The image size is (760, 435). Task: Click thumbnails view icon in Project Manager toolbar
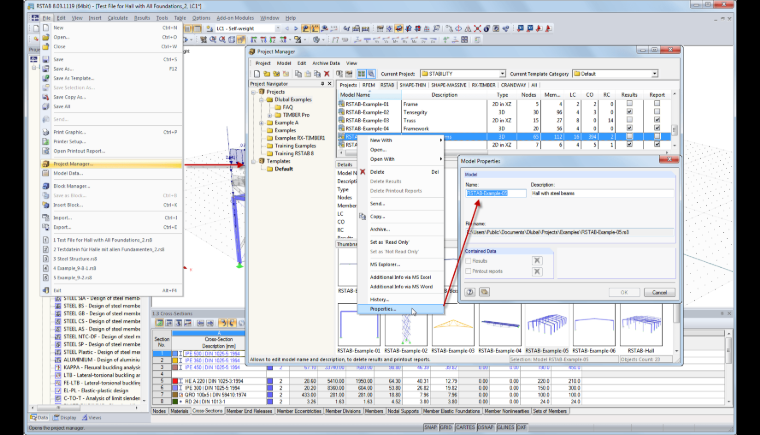coord(361,74)
